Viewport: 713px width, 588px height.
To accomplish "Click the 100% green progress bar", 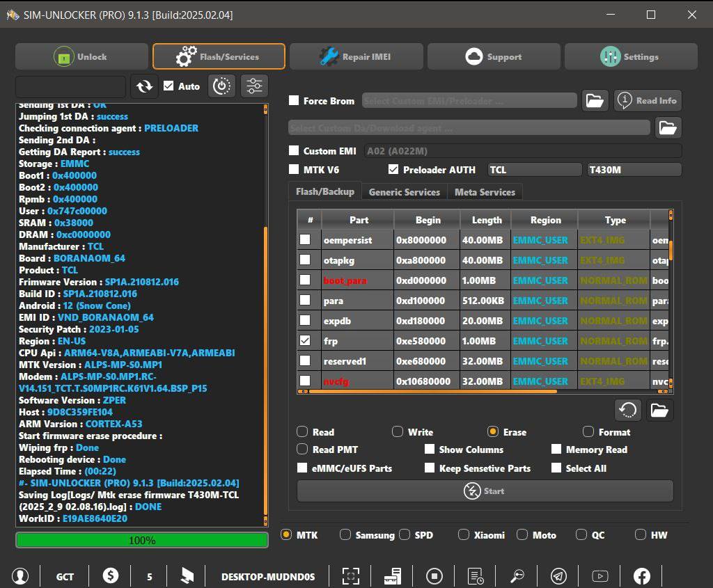I will [x=142, y=540].
